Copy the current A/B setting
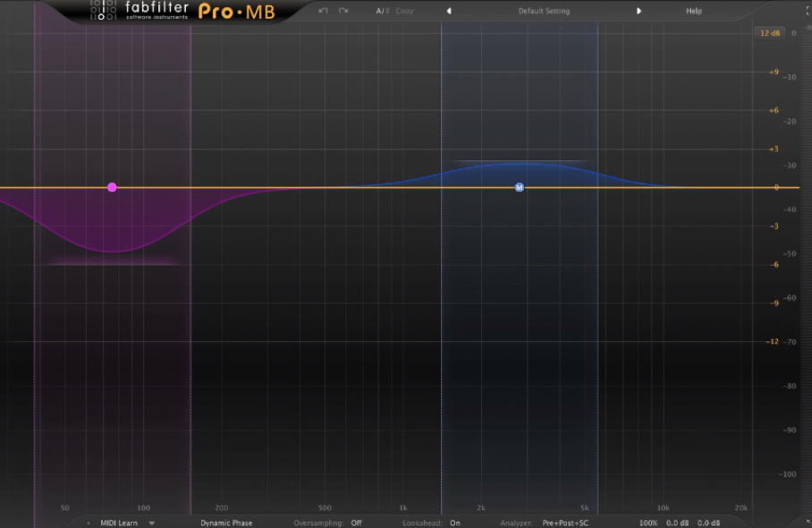 point(404,11)
